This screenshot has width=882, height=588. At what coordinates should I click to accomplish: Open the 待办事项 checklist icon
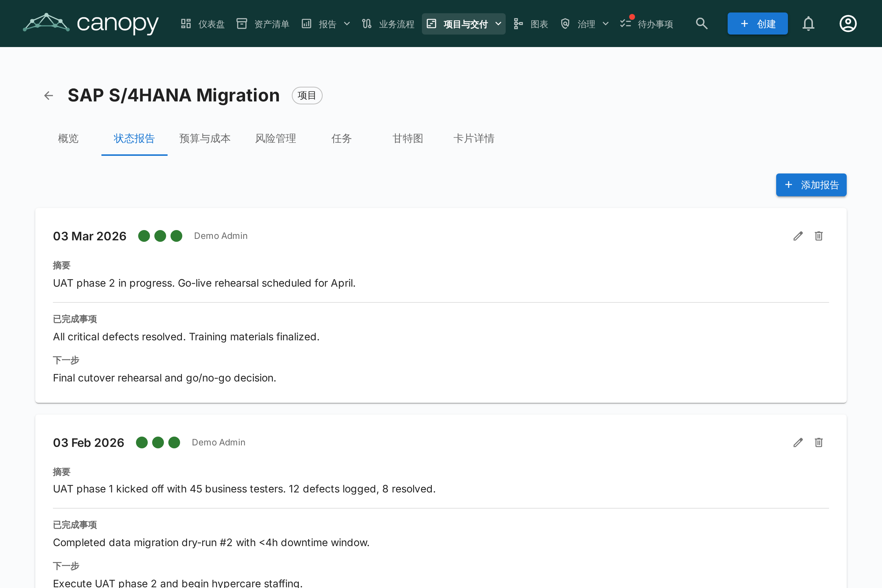point(625,24)
